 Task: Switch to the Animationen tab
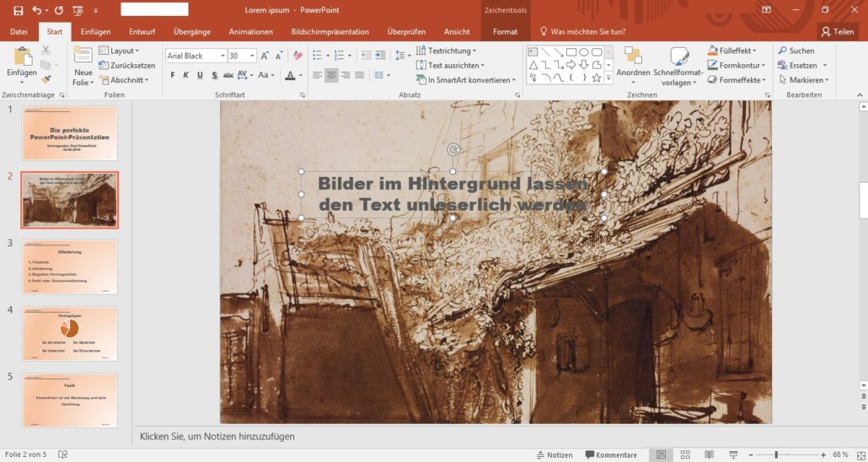[x=251, y=31]
